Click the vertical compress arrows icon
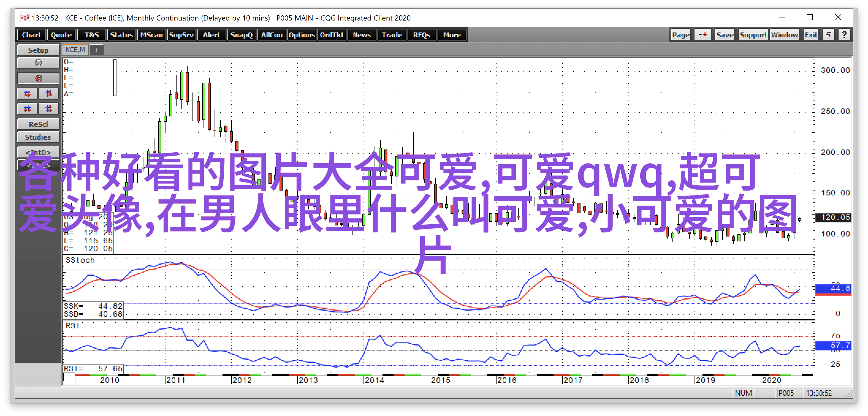Image resolution: width=868 pixels, height=416 pixels. [49, 109]
